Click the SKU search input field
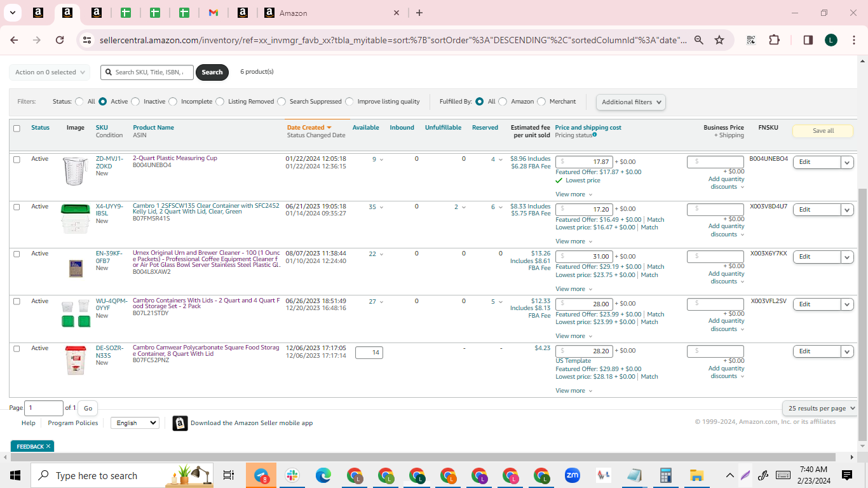This screenshot has width=868, height=488. tap(147, 72)
